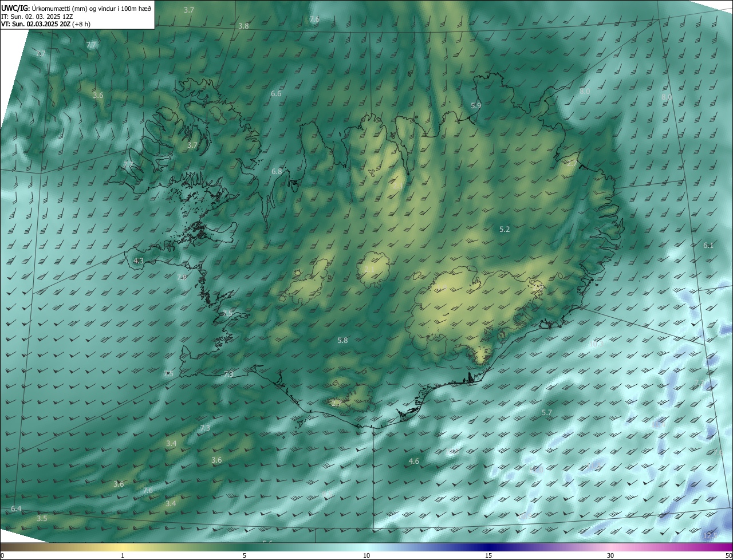Screen dimensions: 733x560
Task: Click the map value 5.8
Action: pyautogui.click(x=342, y=340)
